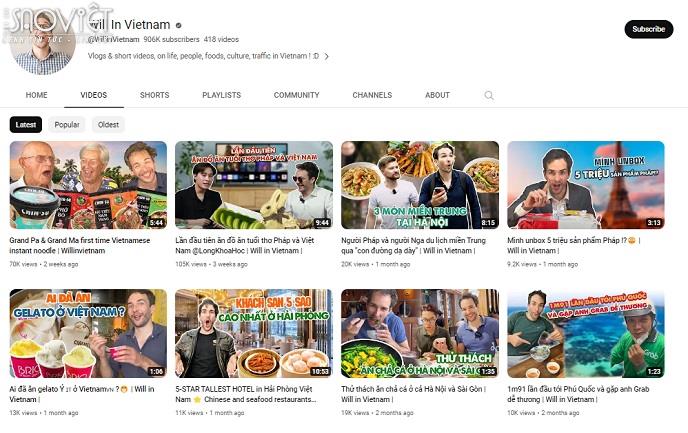688x433 pixels.
Task: Expand channel description with the chevron arrow
Action: [x=326, y=56]
